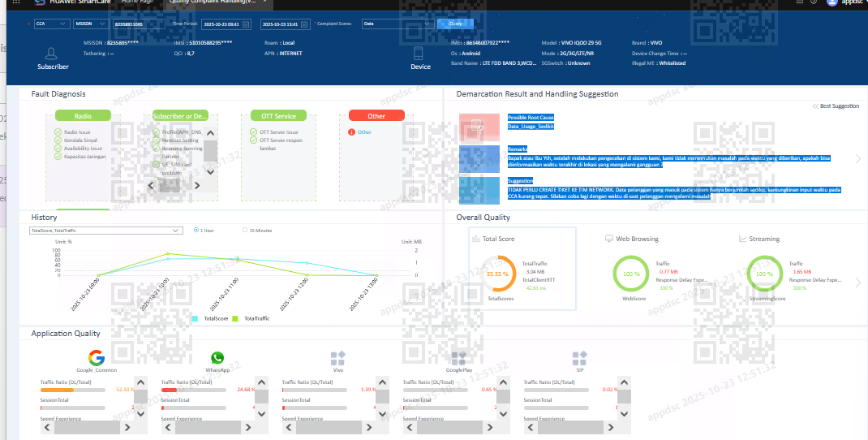Image resolution: width=868 pixels, height=440 pixels.
Task: Click the blue Other link
Action: 364,132
